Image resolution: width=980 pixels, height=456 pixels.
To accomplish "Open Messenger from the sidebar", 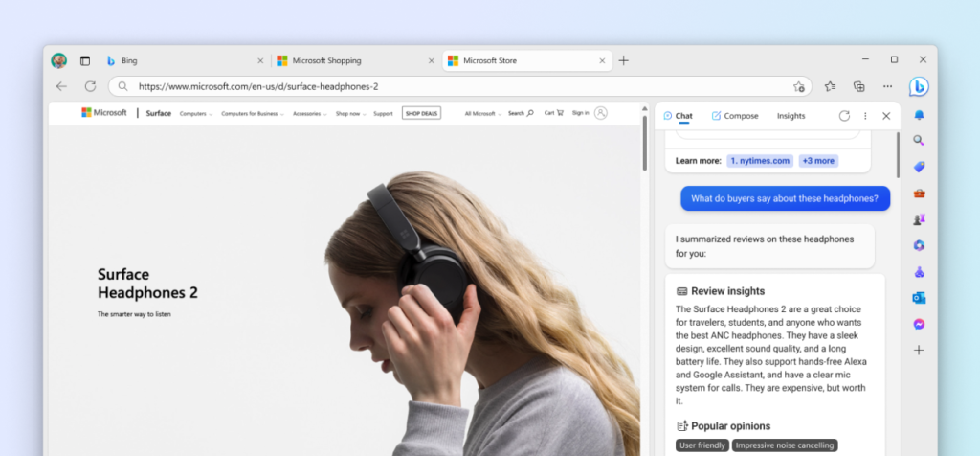I will tap(919, 325).
